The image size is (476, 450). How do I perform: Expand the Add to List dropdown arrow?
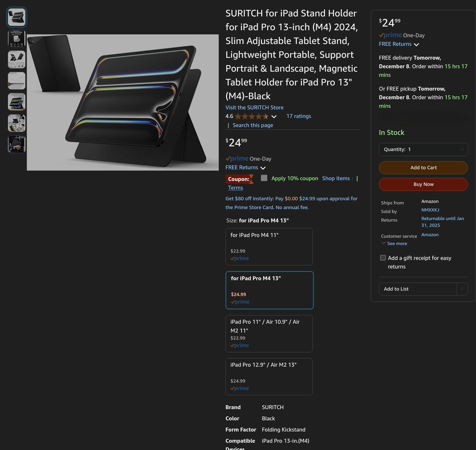tap(462, 289)
